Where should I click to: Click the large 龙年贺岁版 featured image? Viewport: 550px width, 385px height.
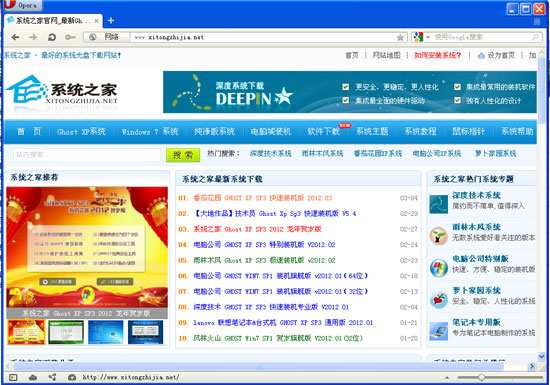(87, 248)
